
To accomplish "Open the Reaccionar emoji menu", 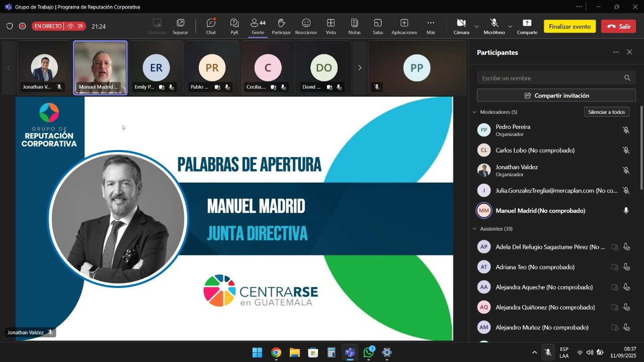I will coord(306,26).
